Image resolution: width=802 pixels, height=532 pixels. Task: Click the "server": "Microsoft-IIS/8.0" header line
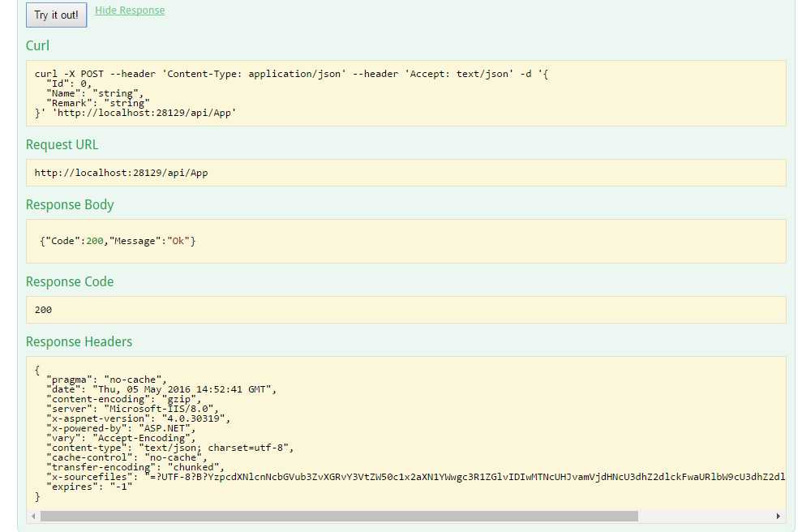[132, 409]
